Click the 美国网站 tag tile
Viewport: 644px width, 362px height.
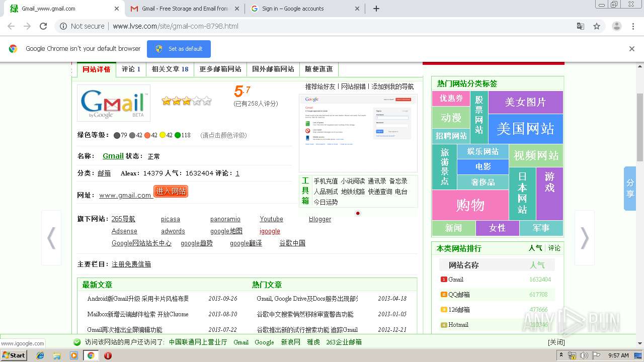point(525,129)
